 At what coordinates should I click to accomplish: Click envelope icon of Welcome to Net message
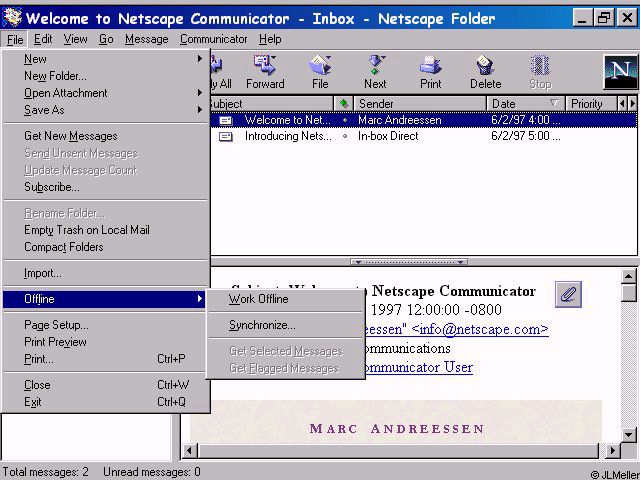[x=226, y=120]
